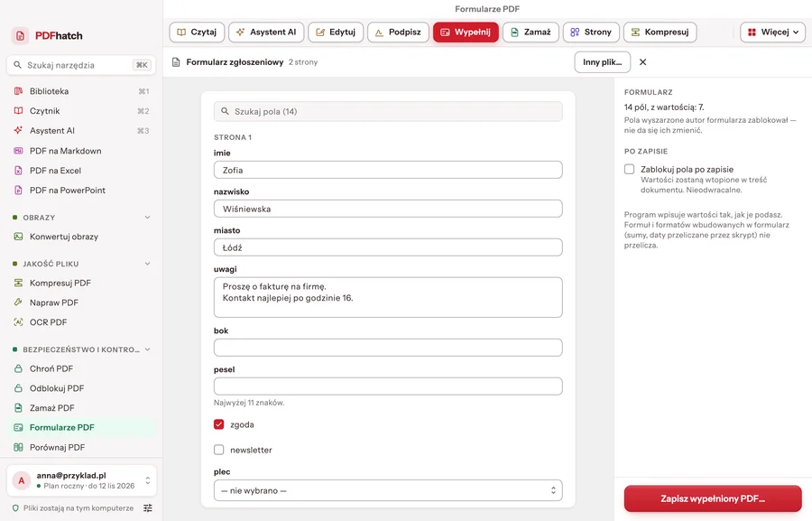Screen dimensions: 812x521
Task: Switch to the Czytaj tab
Action: (197, 33)
